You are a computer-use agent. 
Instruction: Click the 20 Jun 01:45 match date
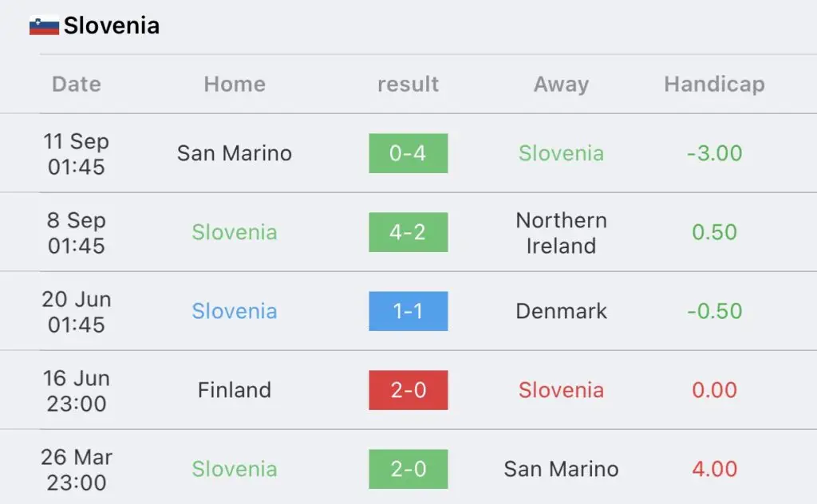click(x=77, y=311)
